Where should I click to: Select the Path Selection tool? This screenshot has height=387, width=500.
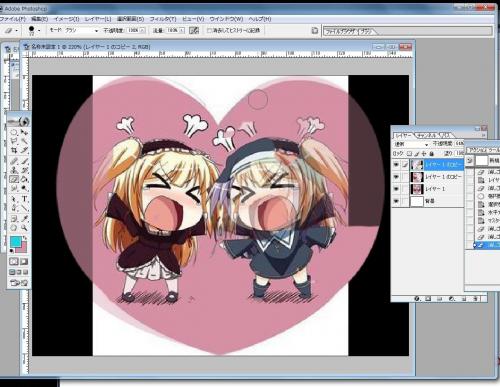tap(14, 199)
